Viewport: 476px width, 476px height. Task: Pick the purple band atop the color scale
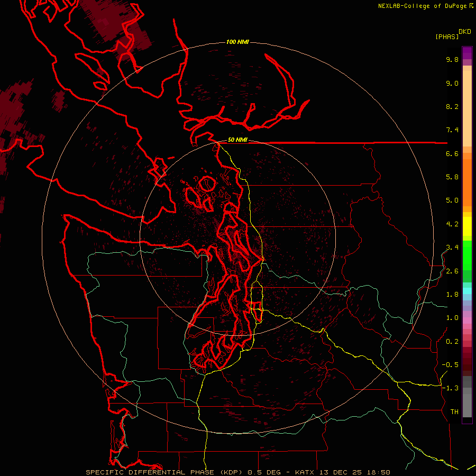[x=467, y=53]
